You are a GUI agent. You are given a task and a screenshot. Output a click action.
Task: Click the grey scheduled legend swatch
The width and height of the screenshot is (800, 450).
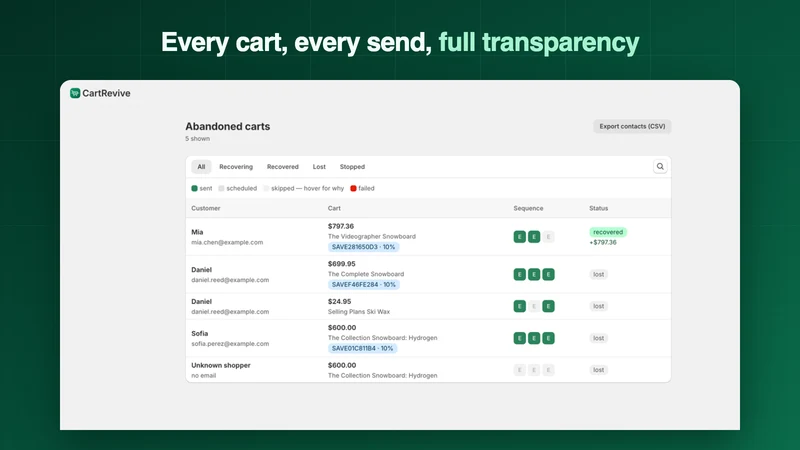pos(221,188)
